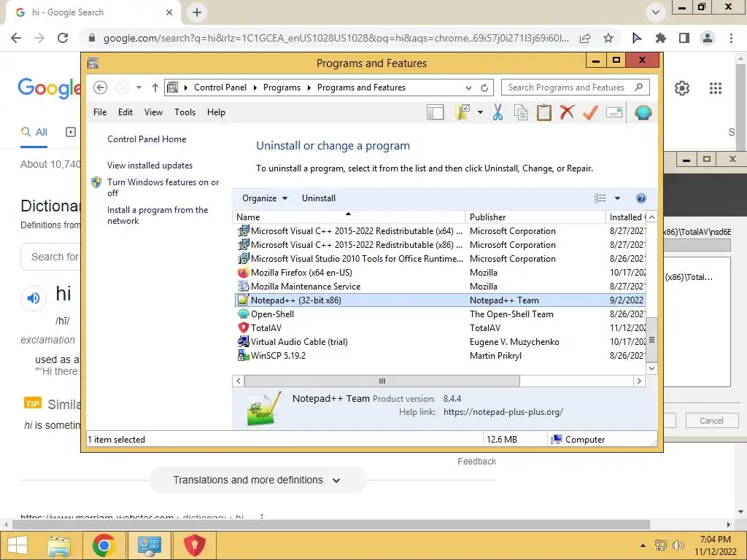Viewport: 747px width, 560px height.
Task: Select Visual C++ 2015-2022 Redistributable (x86) entry
Action: tap(440, 245)
